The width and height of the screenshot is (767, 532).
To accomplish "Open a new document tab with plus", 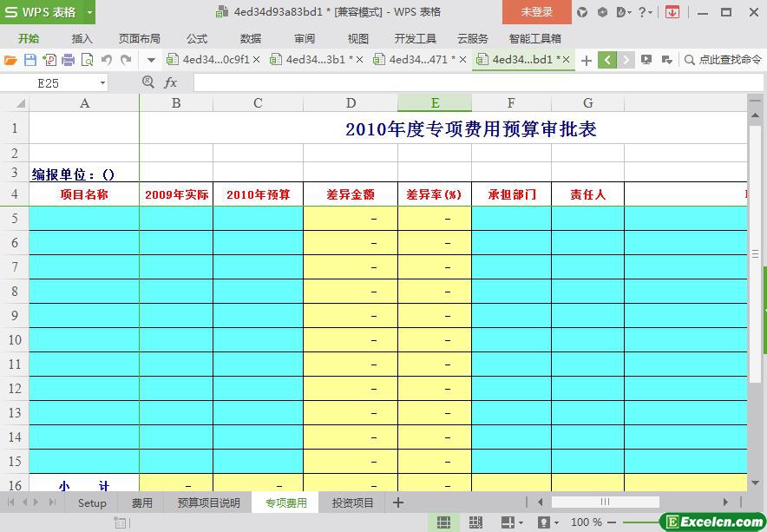I will coord(587,60).
